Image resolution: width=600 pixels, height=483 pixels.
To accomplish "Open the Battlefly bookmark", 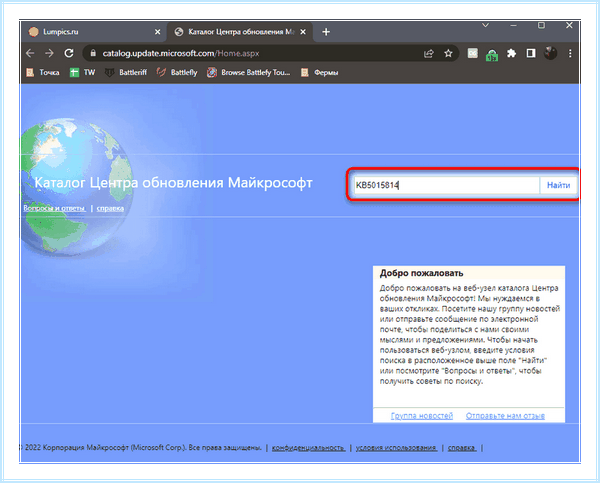I will [177, 72].
